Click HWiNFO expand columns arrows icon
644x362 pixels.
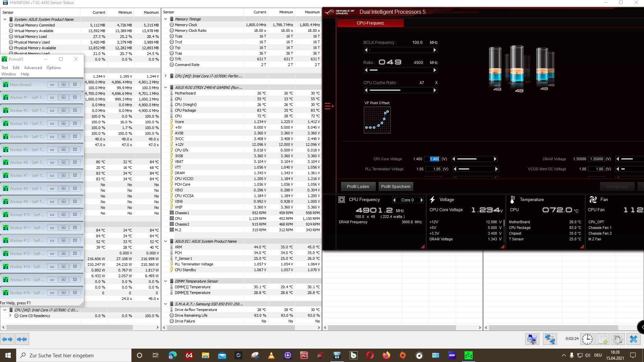point(7,339)
